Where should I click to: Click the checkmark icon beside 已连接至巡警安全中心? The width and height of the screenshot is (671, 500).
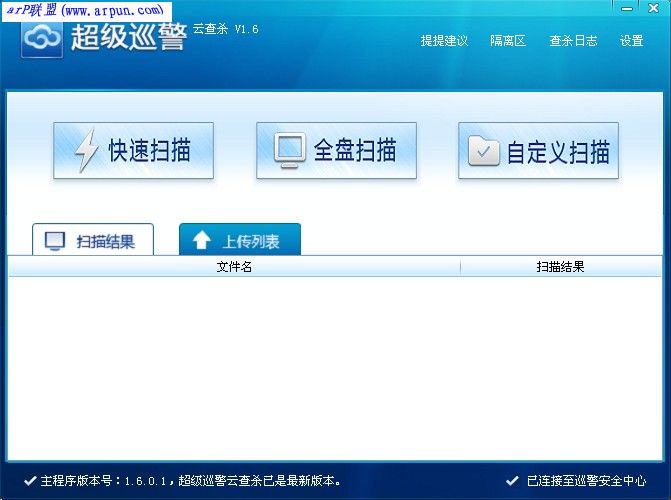[x=513, y=480]
